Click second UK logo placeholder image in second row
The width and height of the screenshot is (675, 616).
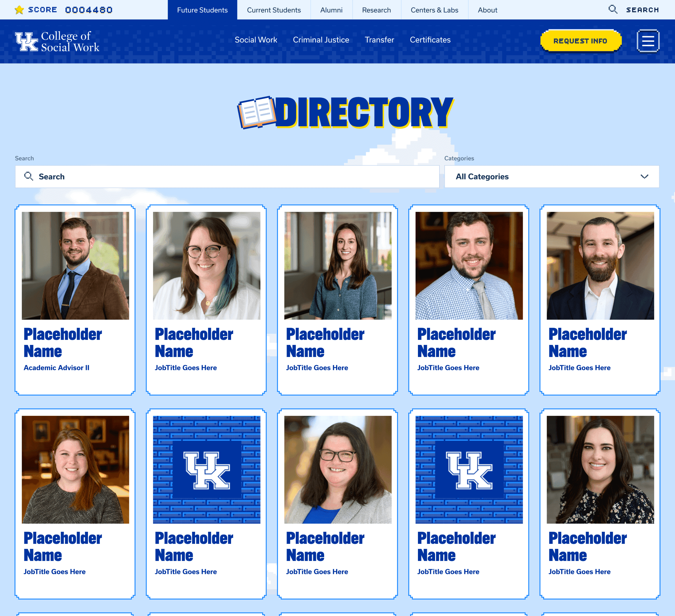pyautogui.click(x=469, y=470)
